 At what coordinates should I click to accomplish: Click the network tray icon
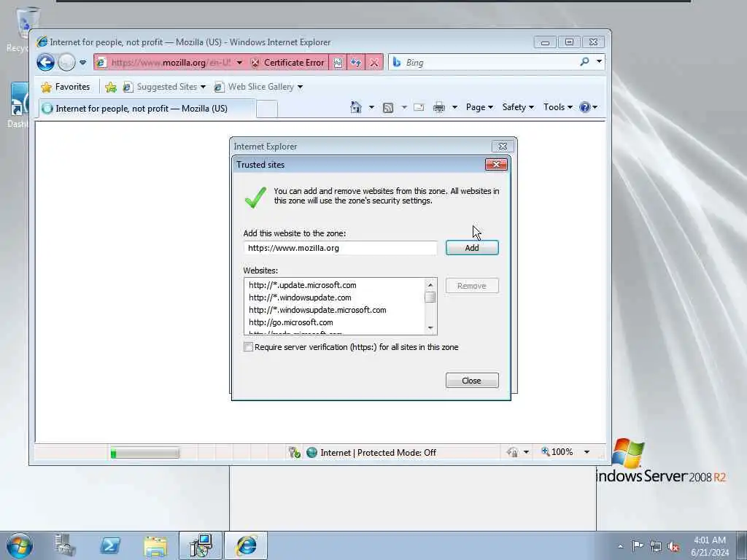coord(656,546)
